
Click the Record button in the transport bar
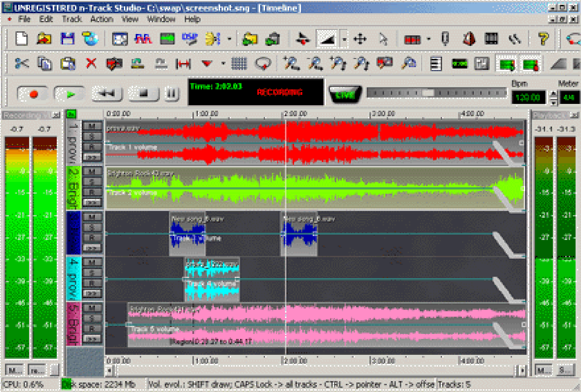32,94
